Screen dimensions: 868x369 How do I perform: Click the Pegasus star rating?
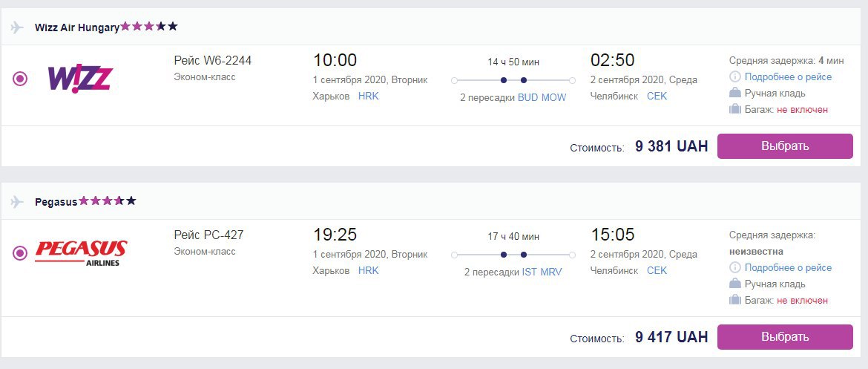click(108, 201)
